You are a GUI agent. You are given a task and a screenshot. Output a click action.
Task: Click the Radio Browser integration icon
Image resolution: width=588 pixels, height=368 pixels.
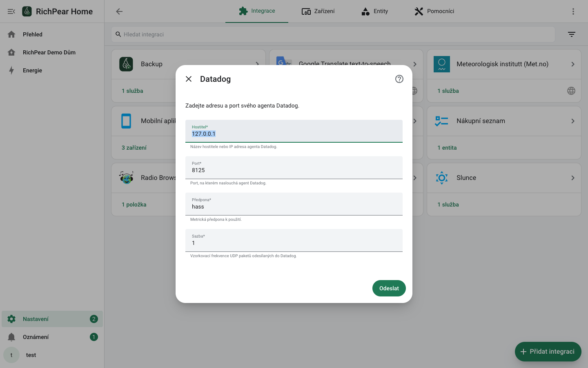(x=127, y=178)
